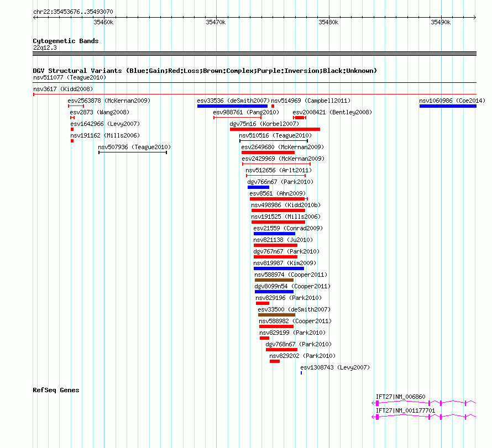
Task: Open esv2649680 (McKernan2009) variant
Action: click(x=282, y=147)
